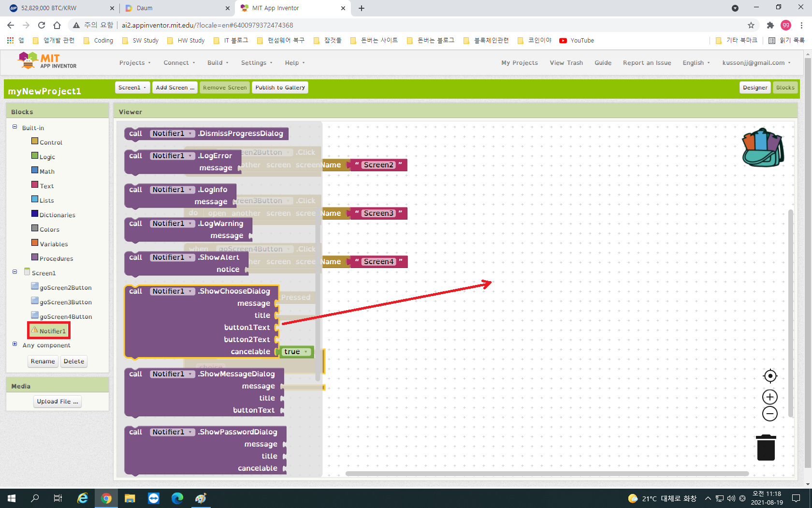Open the Build menu

click(x=218, y=62)
